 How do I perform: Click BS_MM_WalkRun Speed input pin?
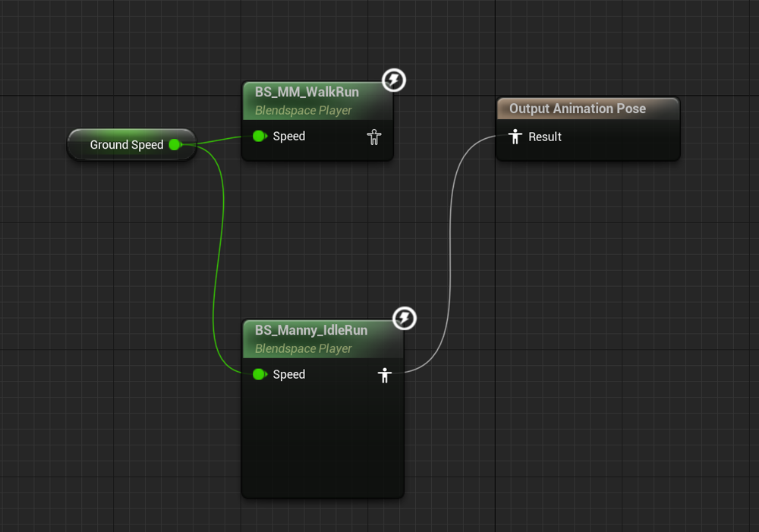[x=260, y=136]
